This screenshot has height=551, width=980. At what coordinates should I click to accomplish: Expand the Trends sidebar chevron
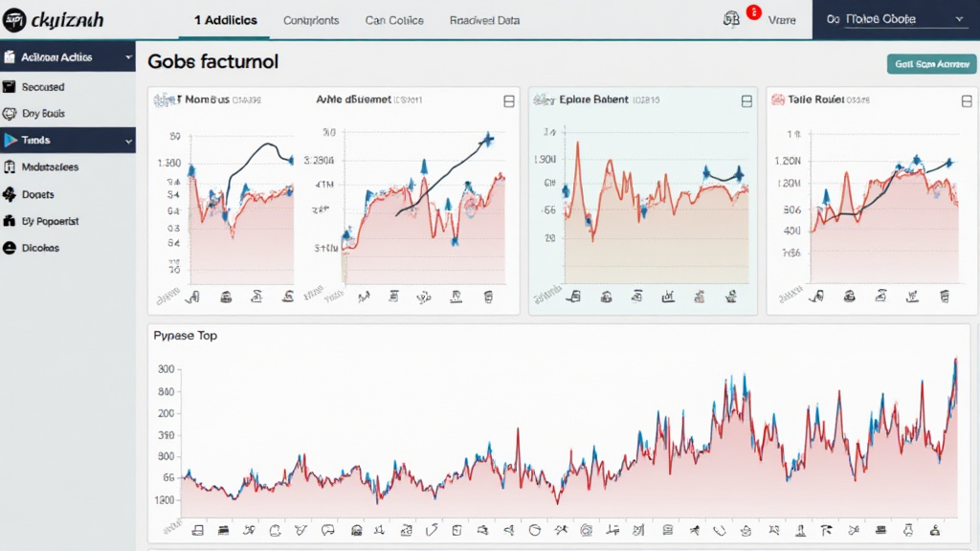pos(128,141)
